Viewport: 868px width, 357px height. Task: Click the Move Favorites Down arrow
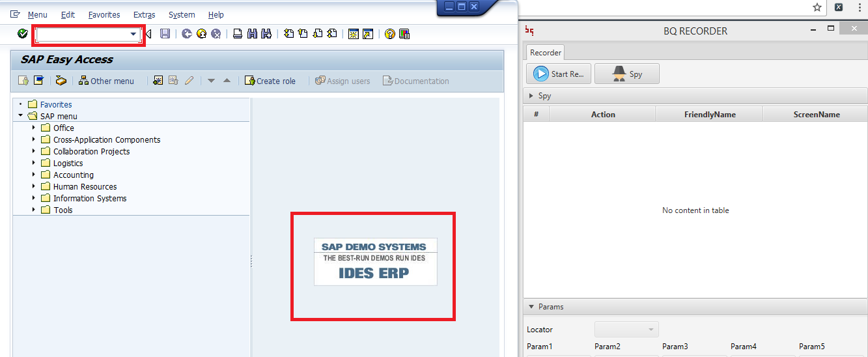pos(211,81)
